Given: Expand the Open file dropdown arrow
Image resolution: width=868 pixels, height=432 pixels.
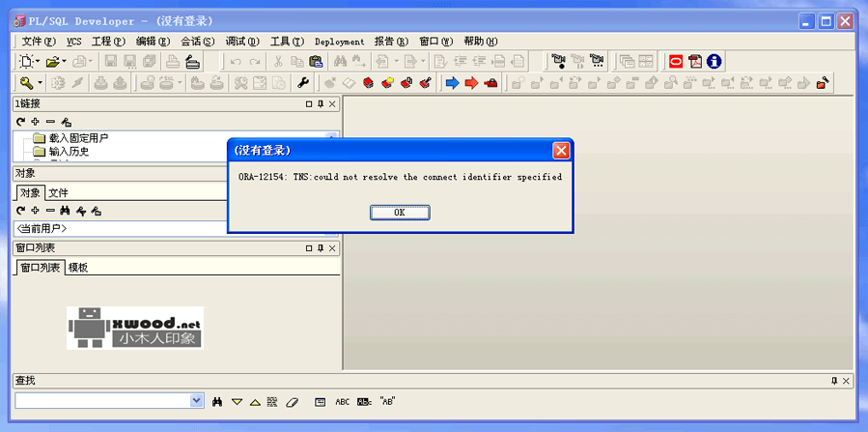Looking at the screenshot, I should 64,61.
